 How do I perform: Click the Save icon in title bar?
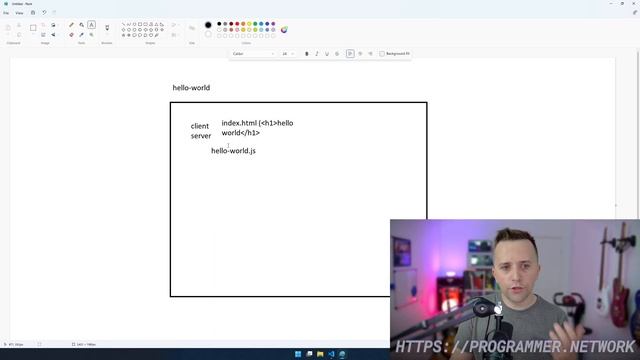[x=33, y=13]
